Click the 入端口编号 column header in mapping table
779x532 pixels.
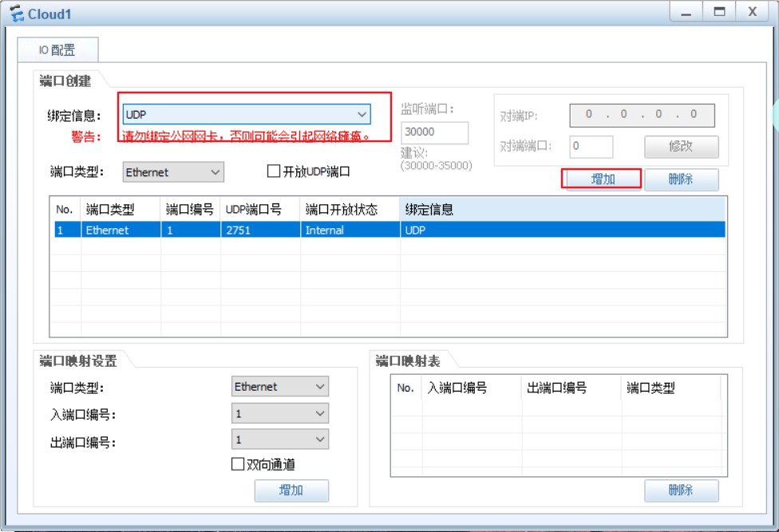click(472, 388)
